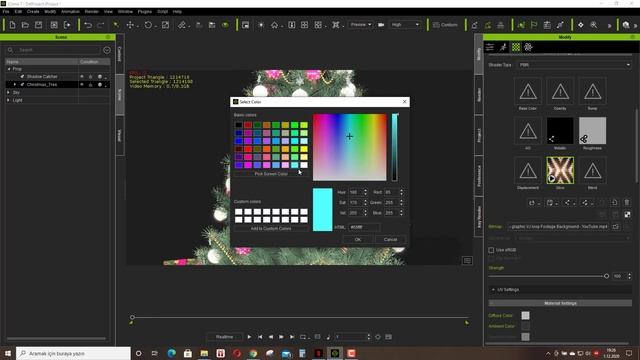Open the Render menu

coord(92,11)
